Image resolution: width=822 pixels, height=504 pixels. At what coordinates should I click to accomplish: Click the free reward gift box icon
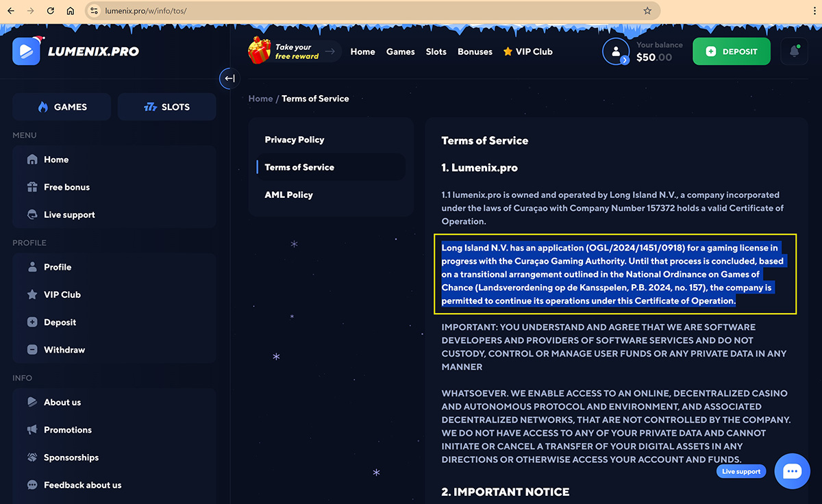[x=260, y=51]
